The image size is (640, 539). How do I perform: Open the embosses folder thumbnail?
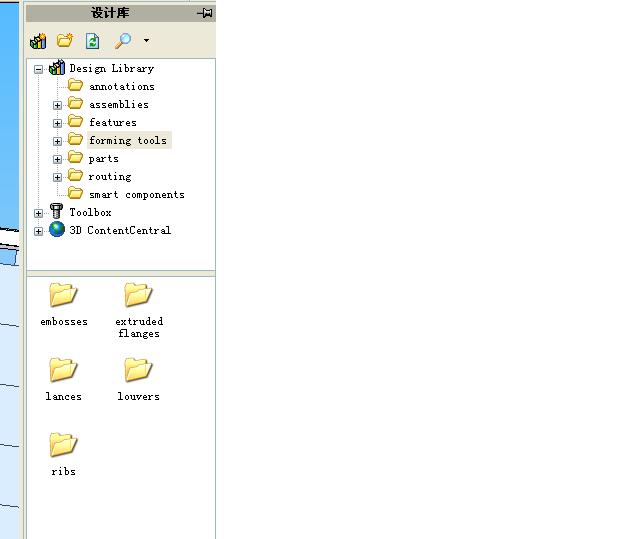[x=63, y=294]
